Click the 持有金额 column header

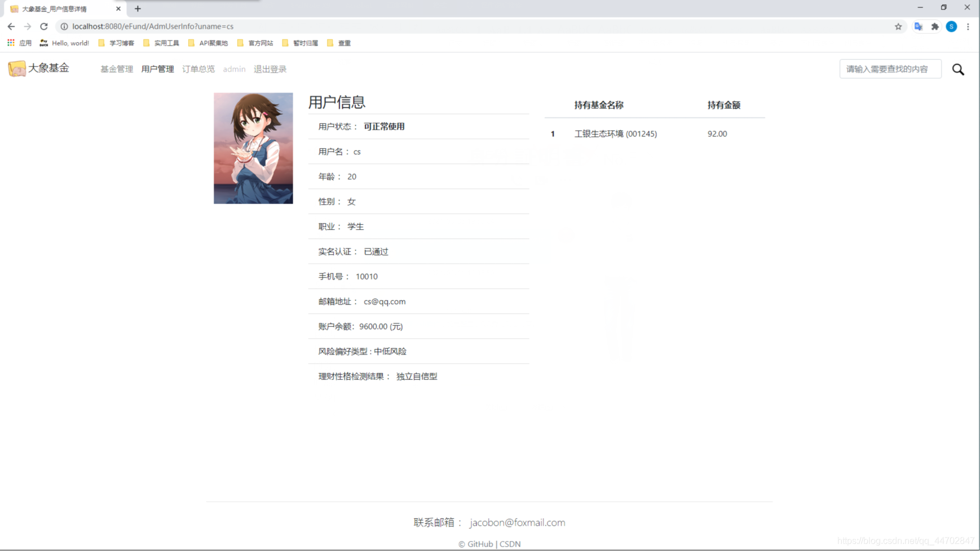pos(724,105)
